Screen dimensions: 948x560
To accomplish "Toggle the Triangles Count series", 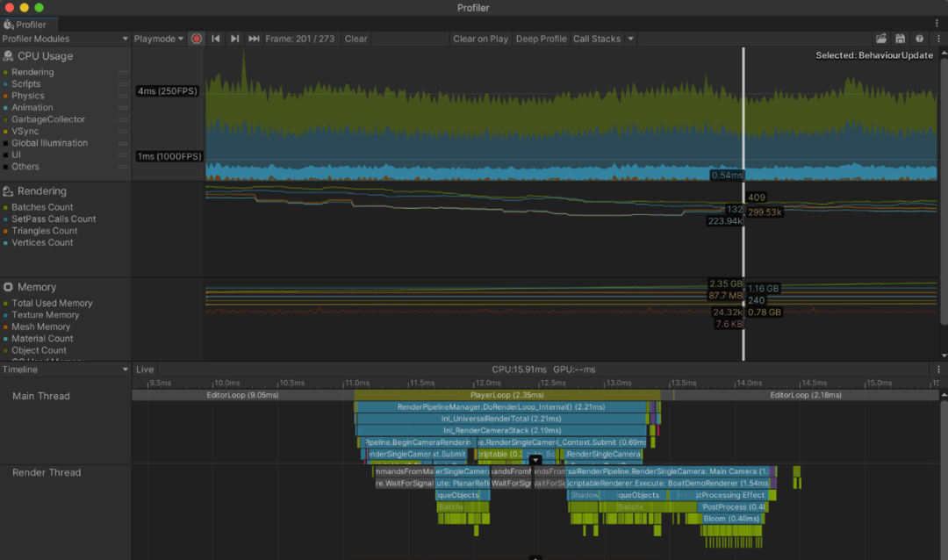I will (x=5, y=231).
